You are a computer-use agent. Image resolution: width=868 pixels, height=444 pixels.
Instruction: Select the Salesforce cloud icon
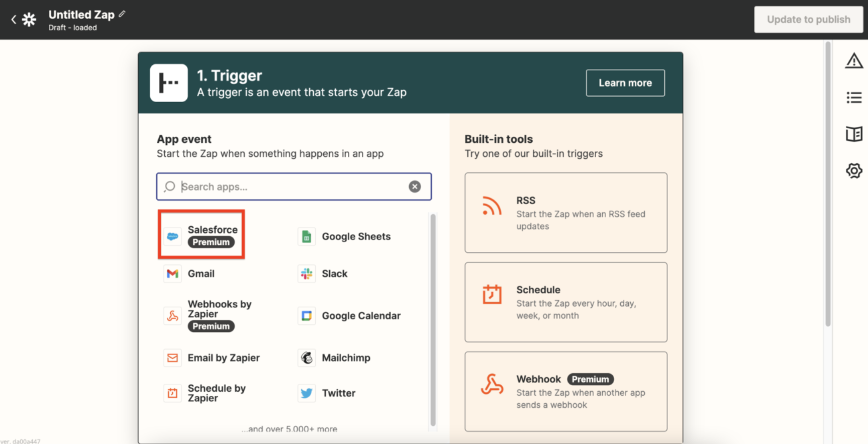[x=172, y=236]
